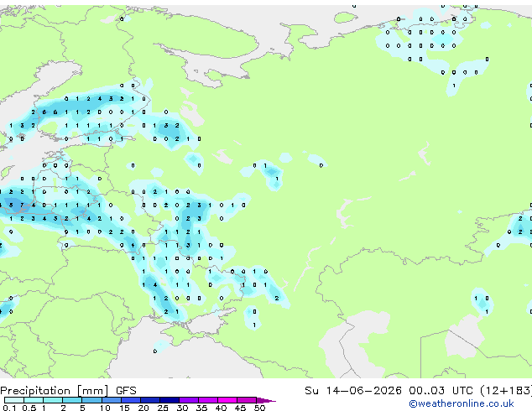Select the 5–10 mm legend color box
The image size is (532, 411).
(91, 400)
